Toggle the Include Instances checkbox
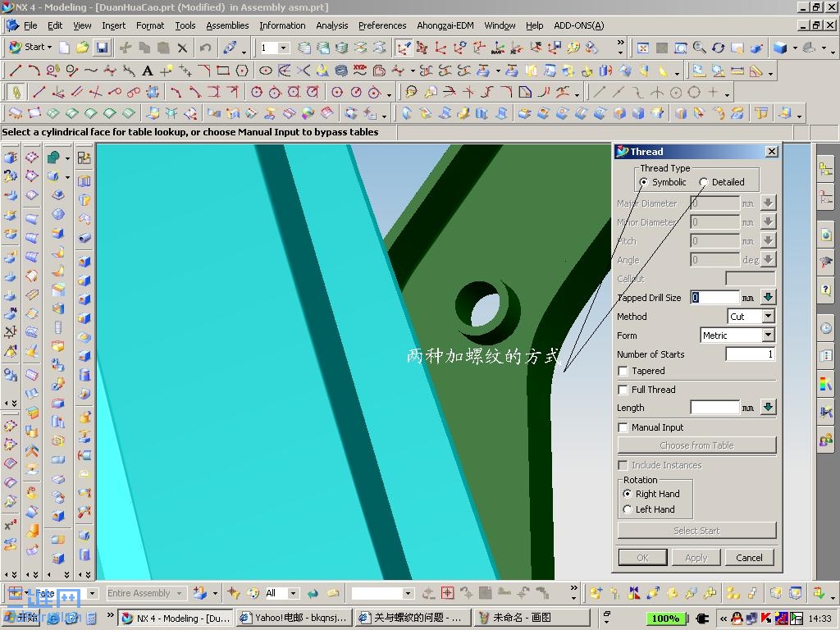The height and width of the screenshot is (630, 840). [x=623, y=465]
